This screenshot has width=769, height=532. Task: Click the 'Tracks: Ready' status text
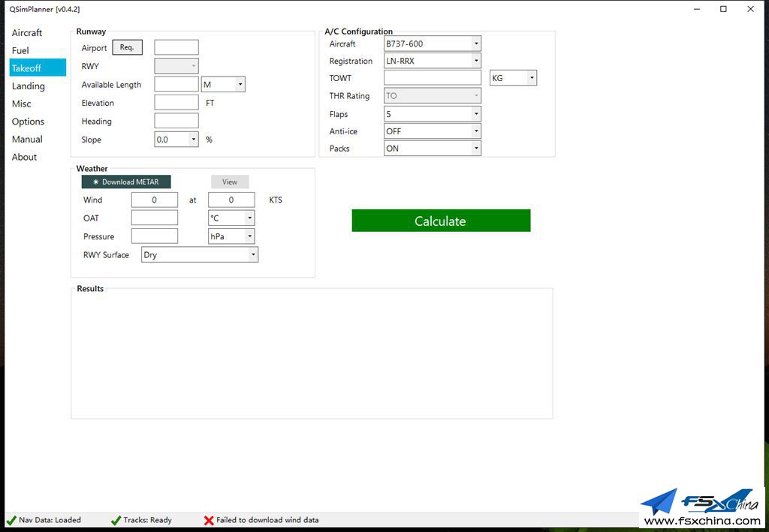coord(148,520)
